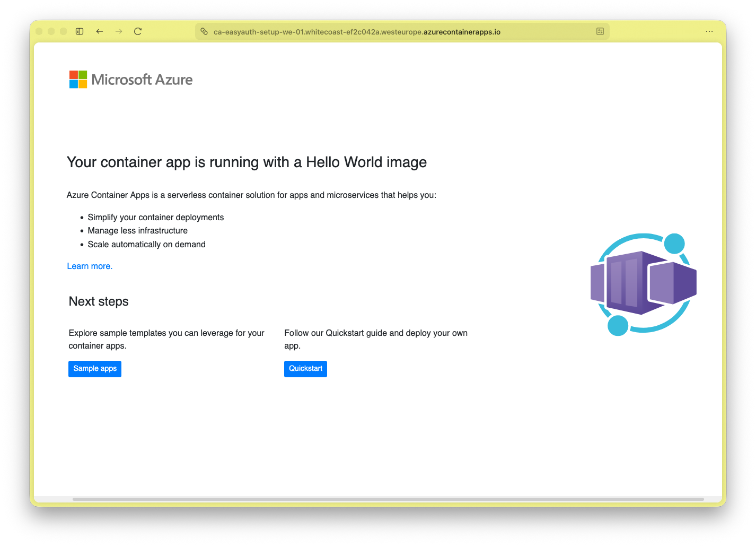Click 'Scale automatically on demand' bullet
756x546 pixels.
[x=147, y=244]
